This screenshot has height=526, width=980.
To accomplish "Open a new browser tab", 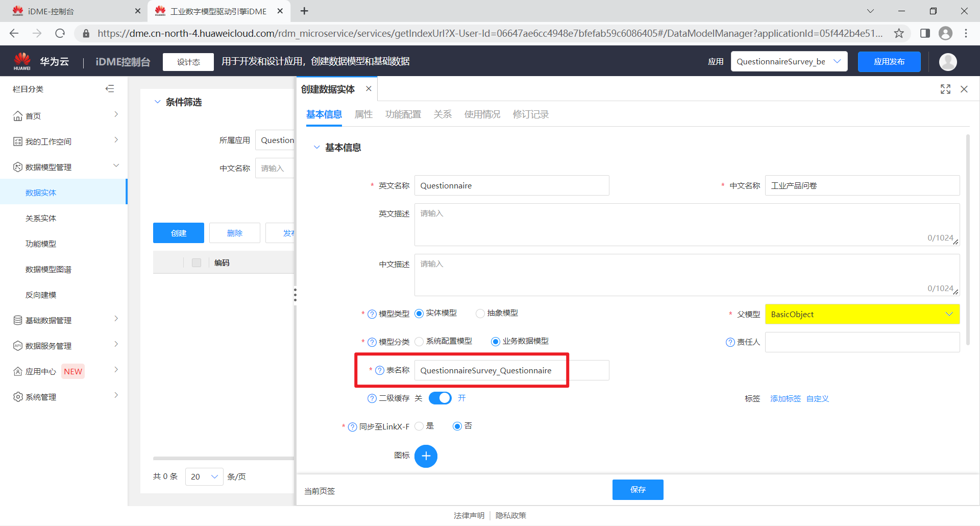I will pos(304,11).
